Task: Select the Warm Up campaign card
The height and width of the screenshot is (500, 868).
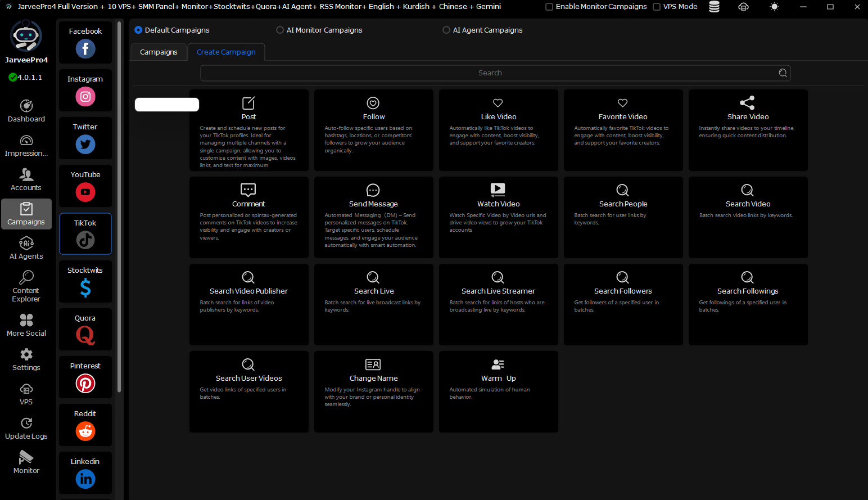Action: (x=498, y=391)
